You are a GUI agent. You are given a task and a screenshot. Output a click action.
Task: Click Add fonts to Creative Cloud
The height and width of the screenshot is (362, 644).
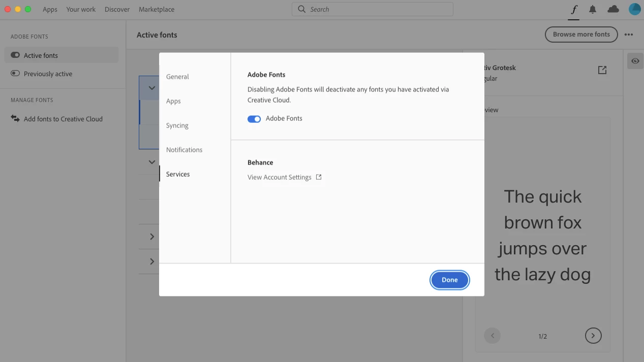63,119
